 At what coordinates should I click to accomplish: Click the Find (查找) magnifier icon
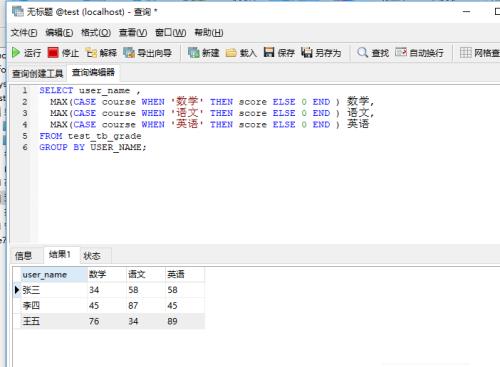click(x=363, y=52)
